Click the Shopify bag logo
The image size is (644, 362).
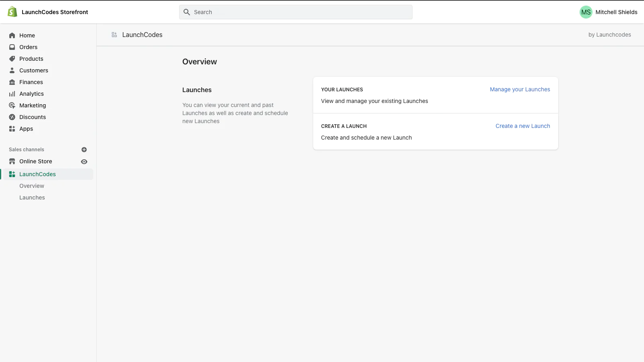[x=12, y=12]
